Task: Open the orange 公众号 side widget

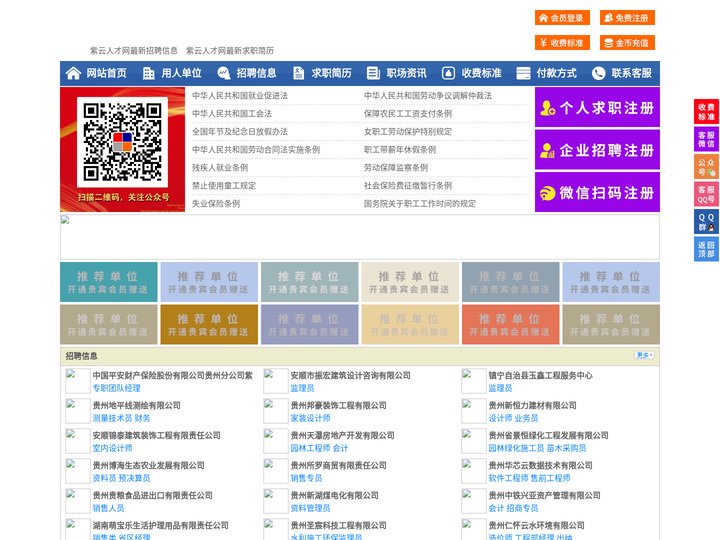Action: point(706,167)
